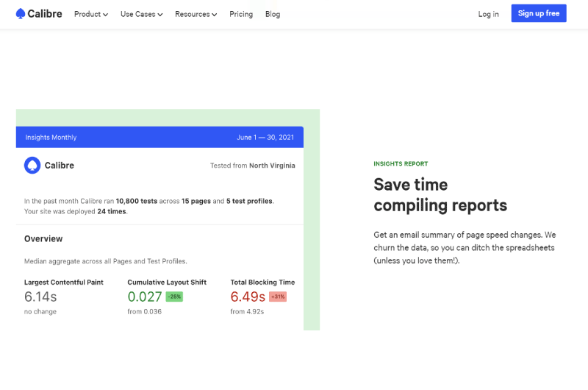This screenshot has height=390, width=588.
Task: Click the Sign up free button
Action: pyautogui.click(x=539, y=13)
